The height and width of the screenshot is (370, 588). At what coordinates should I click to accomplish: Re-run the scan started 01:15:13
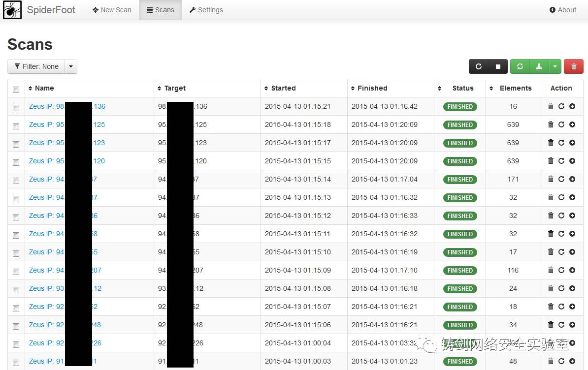coord(561,197)
